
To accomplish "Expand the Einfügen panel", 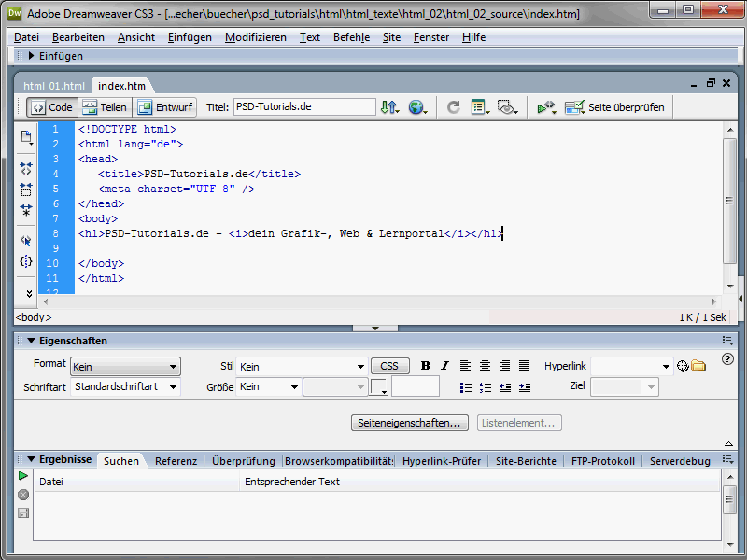I will (32, 56).
